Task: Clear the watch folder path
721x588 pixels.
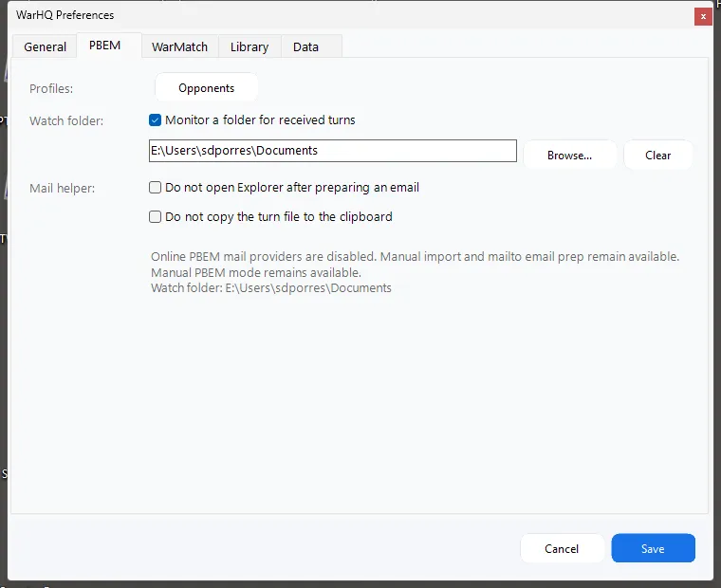Action: [x=657, y=156]
